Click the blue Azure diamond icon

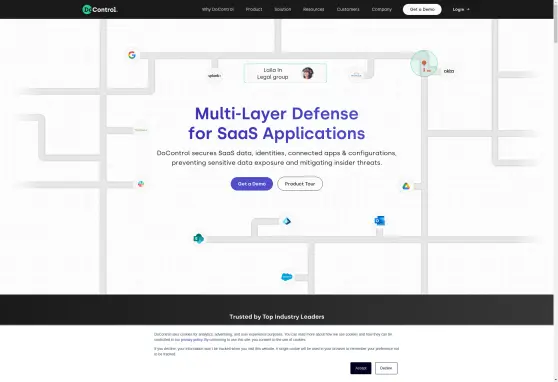(x=287, y=221)
